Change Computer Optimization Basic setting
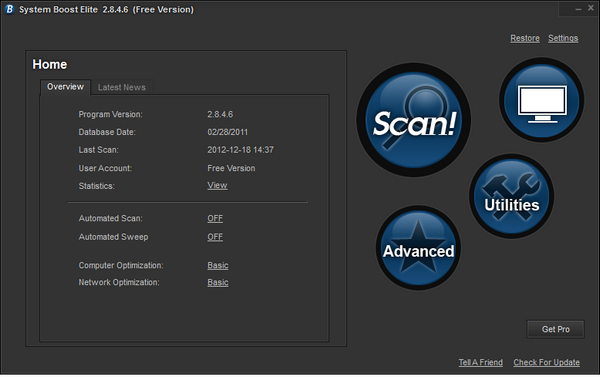The image size is (600, 377). click(218, 265)
